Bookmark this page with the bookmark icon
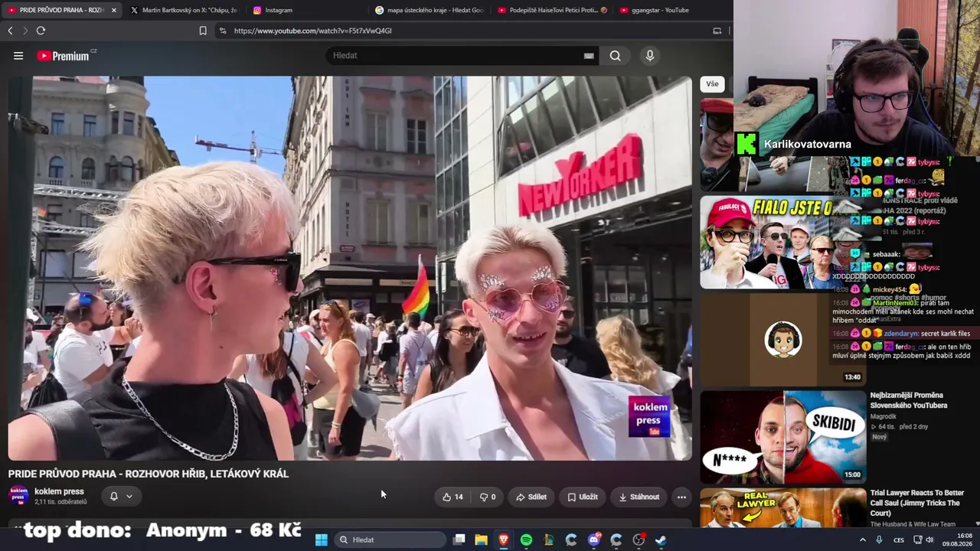Image resolution: width=980 pixels, height=551 pixels. (203, 31)
